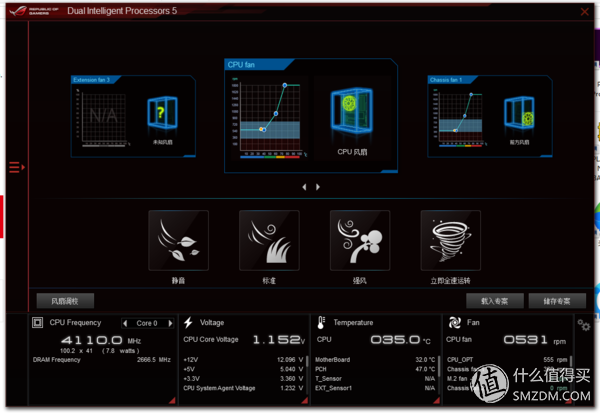600x413 pixels.
Task: Select the Chassis fan 1 card
Action: click(490, 116)
